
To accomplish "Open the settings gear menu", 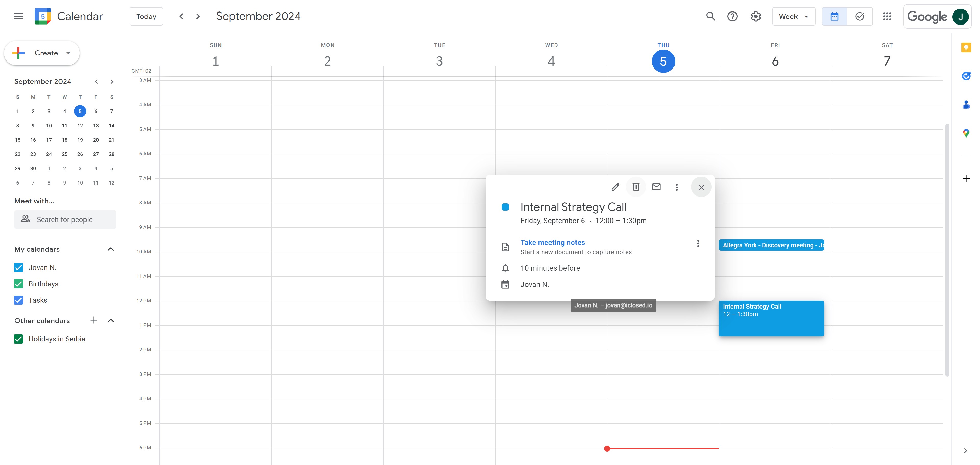I will point(755,16).
